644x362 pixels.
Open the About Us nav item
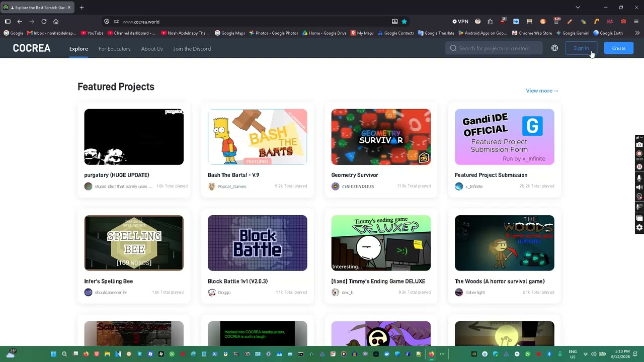point(152,49)
